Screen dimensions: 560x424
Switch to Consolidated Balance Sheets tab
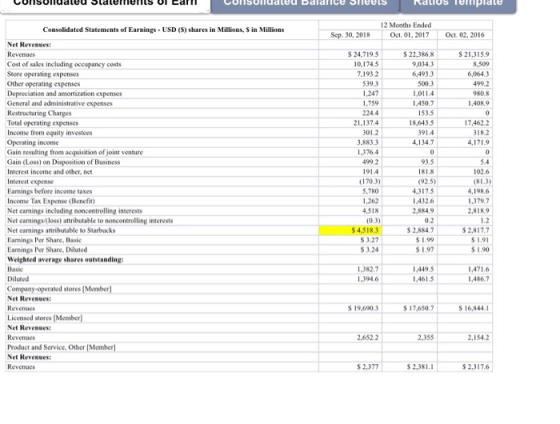(x=305, y=4)
